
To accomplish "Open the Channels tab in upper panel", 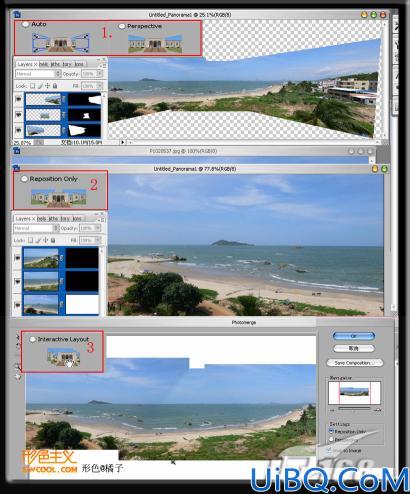I will [44, 64].
